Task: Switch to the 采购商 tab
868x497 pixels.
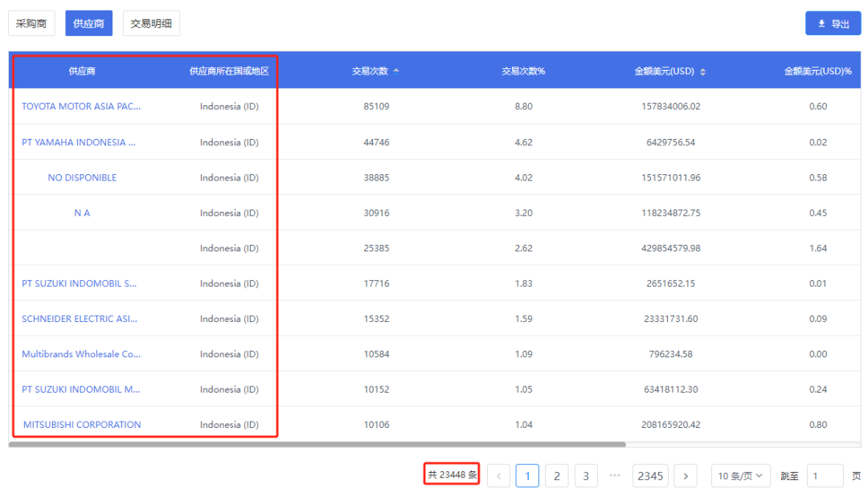Action: tap(31, 23)
